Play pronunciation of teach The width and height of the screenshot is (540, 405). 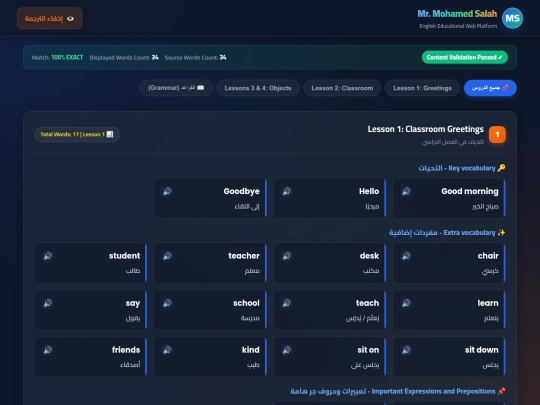(x=287, y=303)
